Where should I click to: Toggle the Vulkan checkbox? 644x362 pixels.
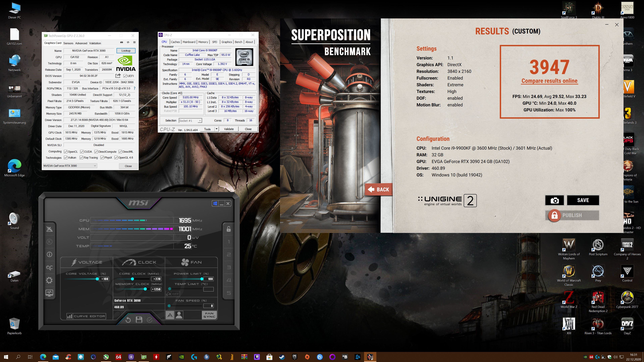[x=66, y=158]
